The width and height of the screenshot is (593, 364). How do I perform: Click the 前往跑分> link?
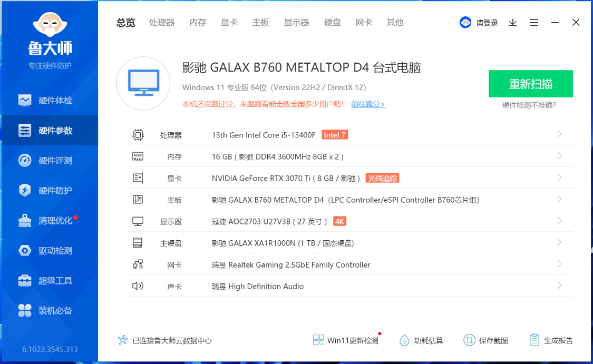click(x=368, y=104)
